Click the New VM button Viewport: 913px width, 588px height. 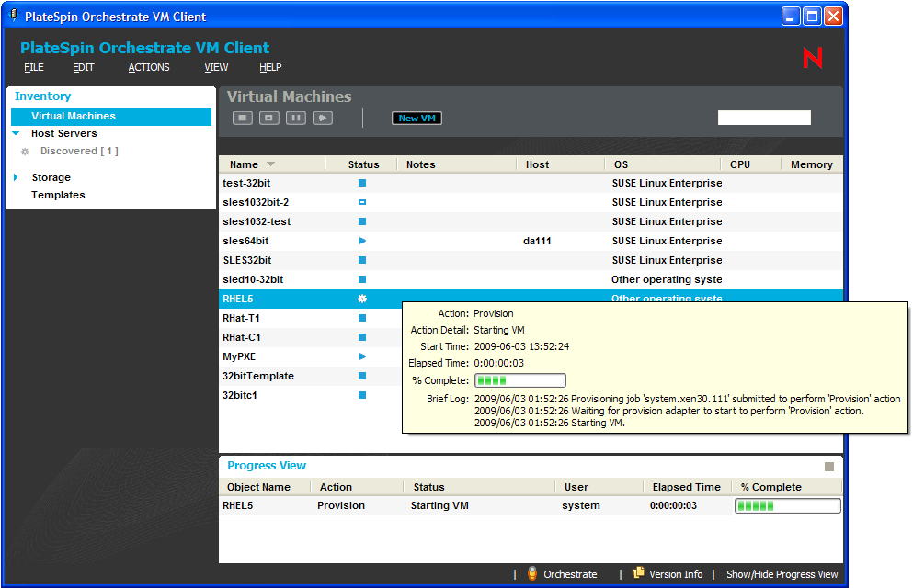point(417,119)
